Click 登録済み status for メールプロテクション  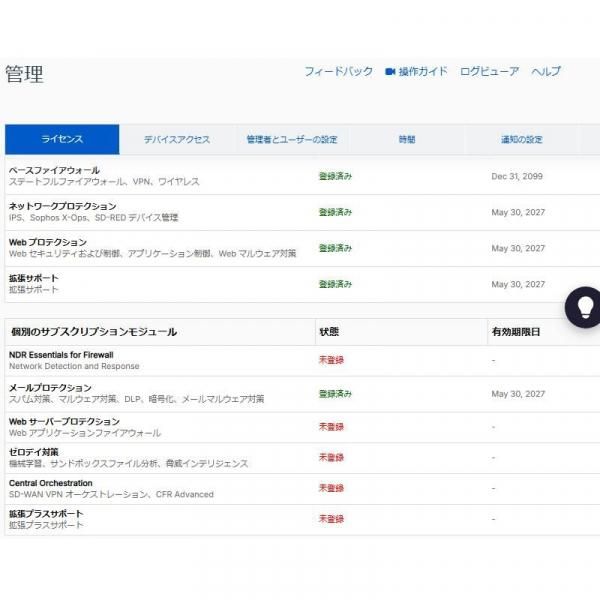click(335, 394)
